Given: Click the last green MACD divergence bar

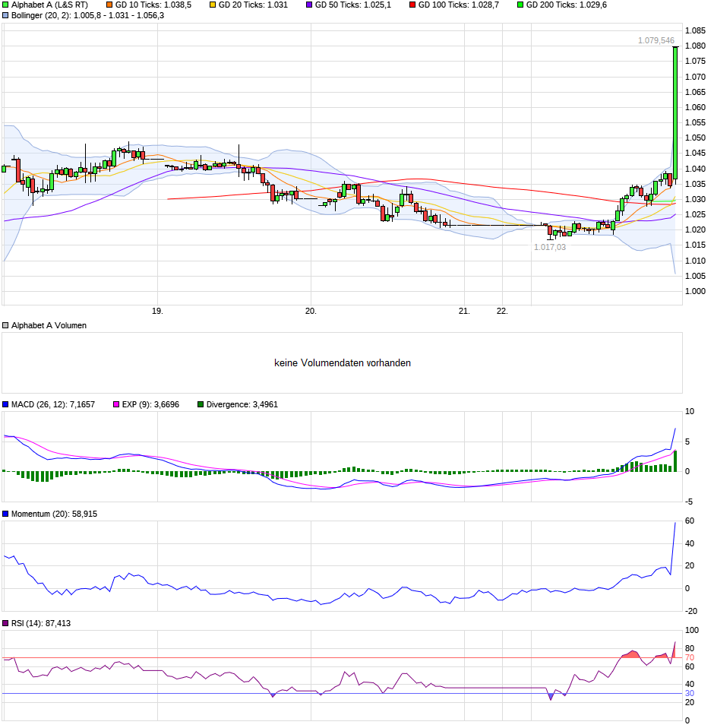Looking at the screenshot, I should (675, 461).
